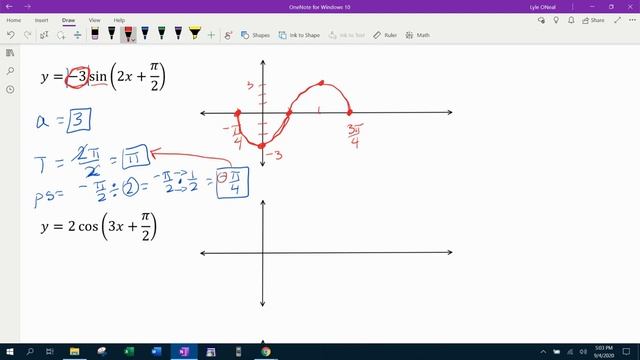Click the volume speaker tray icon
This screenshot has height=360, width=640.
(x=583, y=351)
